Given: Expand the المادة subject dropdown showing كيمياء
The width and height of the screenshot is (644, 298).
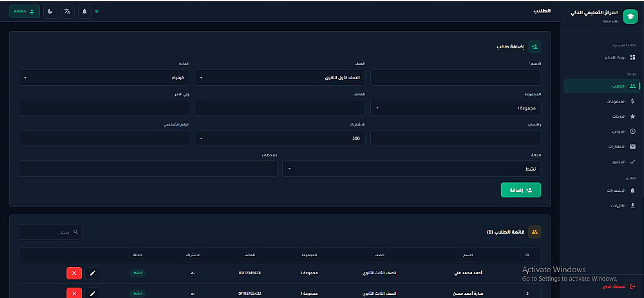Looking at the screenshot, I should 104,78.
